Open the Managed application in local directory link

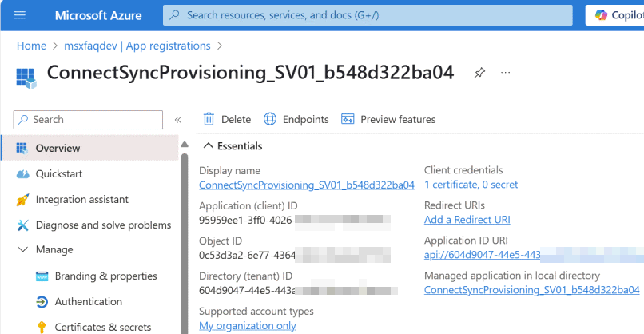[532, 290]
